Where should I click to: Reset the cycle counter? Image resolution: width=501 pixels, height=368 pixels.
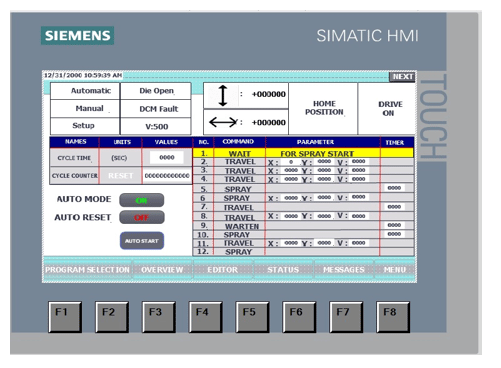point(120,176)
